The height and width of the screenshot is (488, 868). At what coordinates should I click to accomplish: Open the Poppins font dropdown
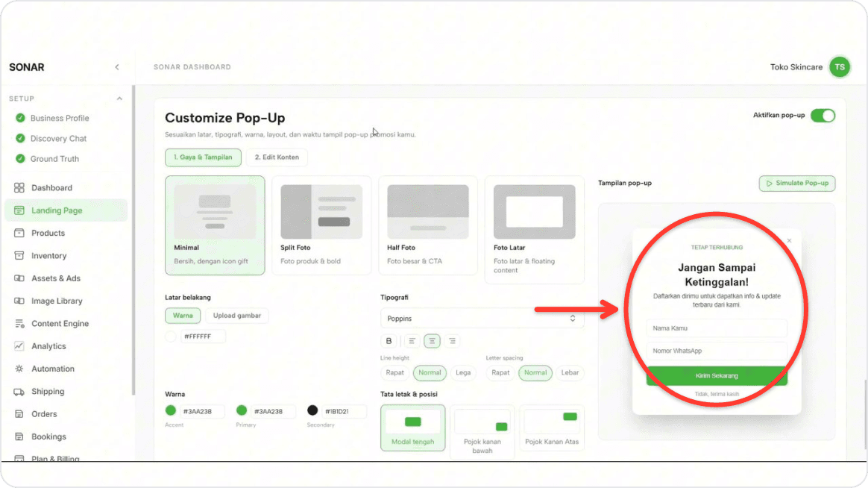pyautogui.click(x=482, y=319)
